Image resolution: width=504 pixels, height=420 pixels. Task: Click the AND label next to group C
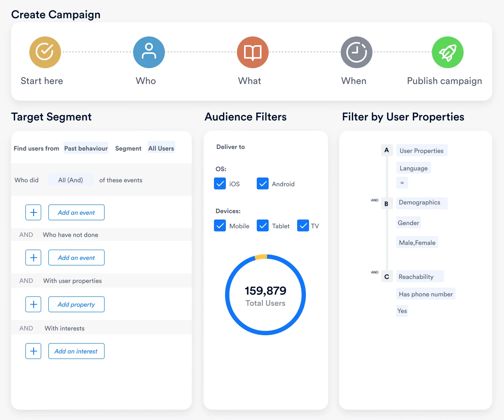(x=375, y=272)
